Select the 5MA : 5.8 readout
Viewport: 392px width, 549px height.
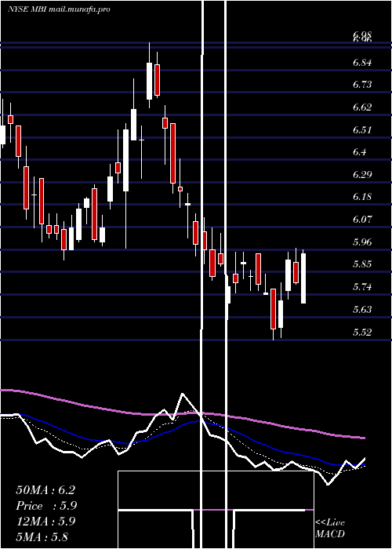coord(42,536)
